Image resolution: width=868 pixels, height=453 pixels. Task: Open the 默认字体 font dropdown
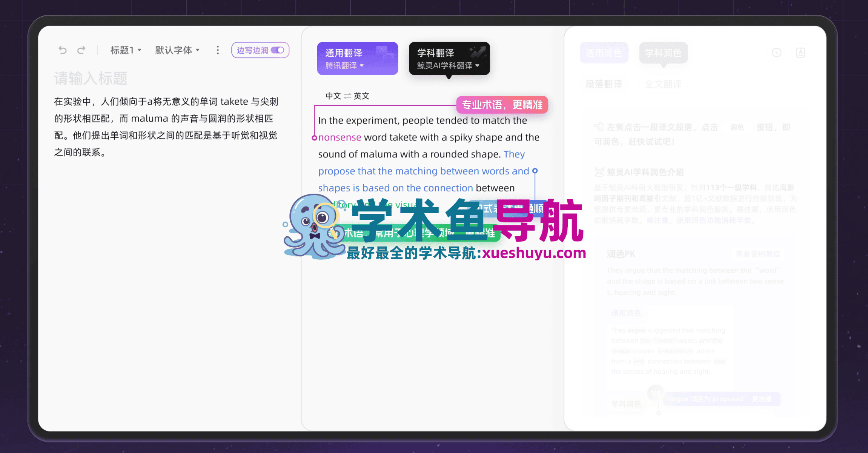click(177, 50)
